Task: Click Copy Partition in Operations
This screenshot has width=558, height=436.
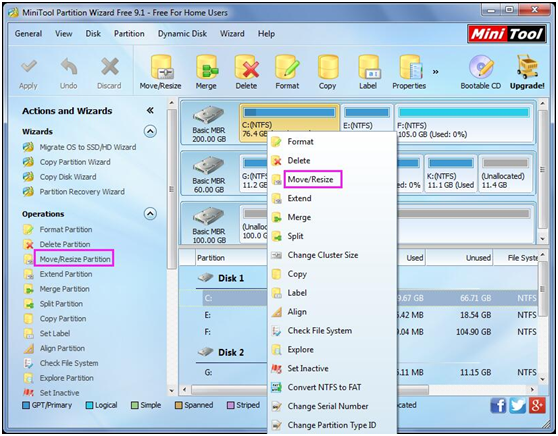Action: tap(63, 319)
